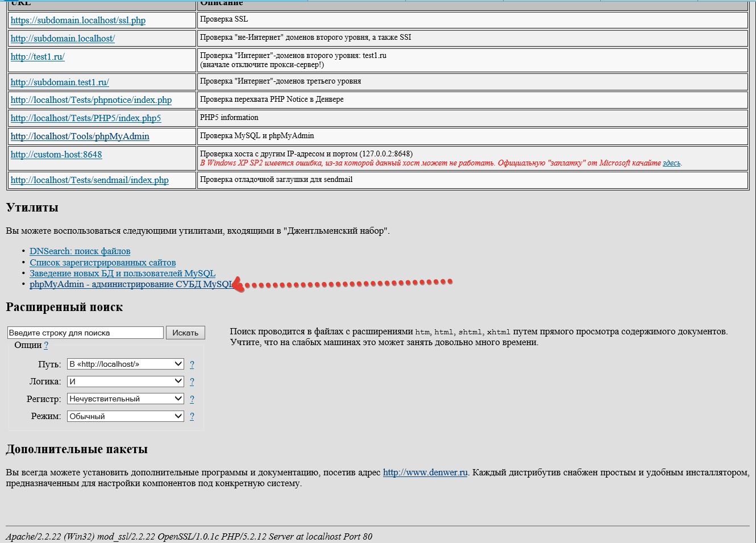Open help link next to Опции
Image resolution: width=756 pixels, height=543 pixels.
pos(46,345)
